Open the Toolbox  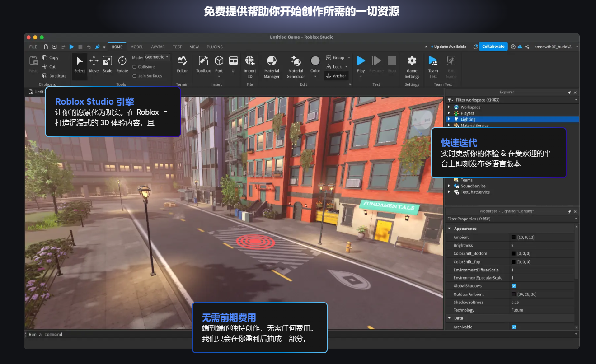pos(203,65)
